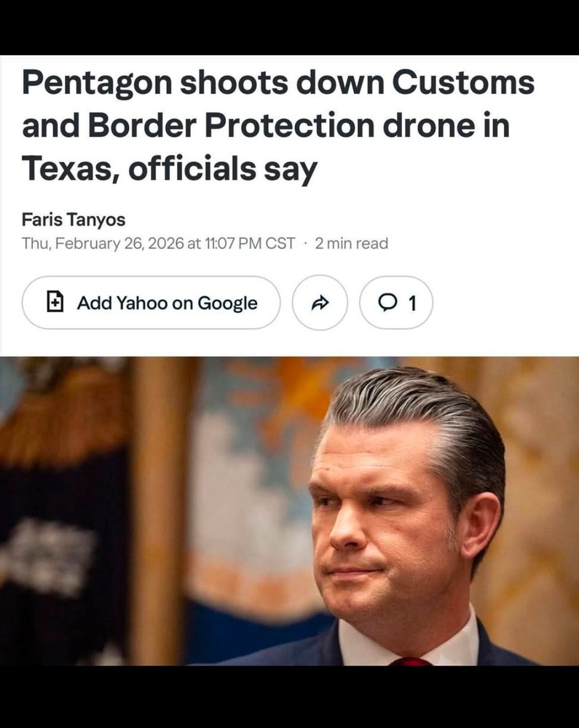Open comments via speech bubble icon
579x728 pixels.
click(x=387, y=303)
